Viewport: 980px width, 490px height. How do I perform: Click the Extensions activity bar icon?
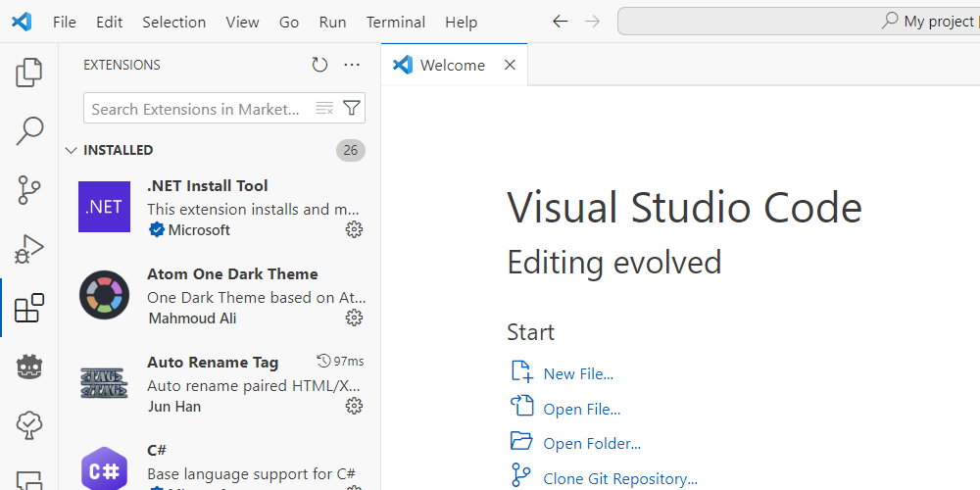click(29, 308)
